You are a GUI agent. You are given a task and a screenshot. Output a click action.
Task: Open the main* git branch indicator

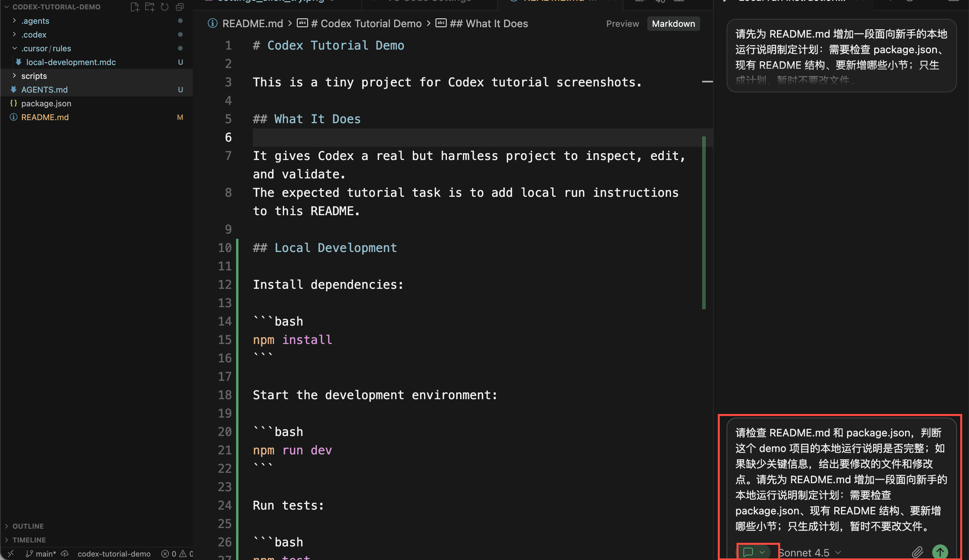pyautogui.click(x=41, y=554)
